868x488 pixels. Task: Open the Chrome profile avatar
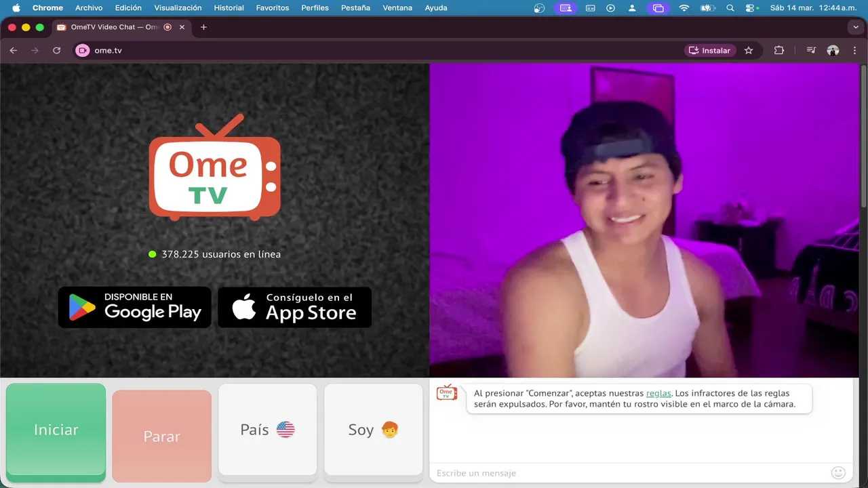pos(833,50)
